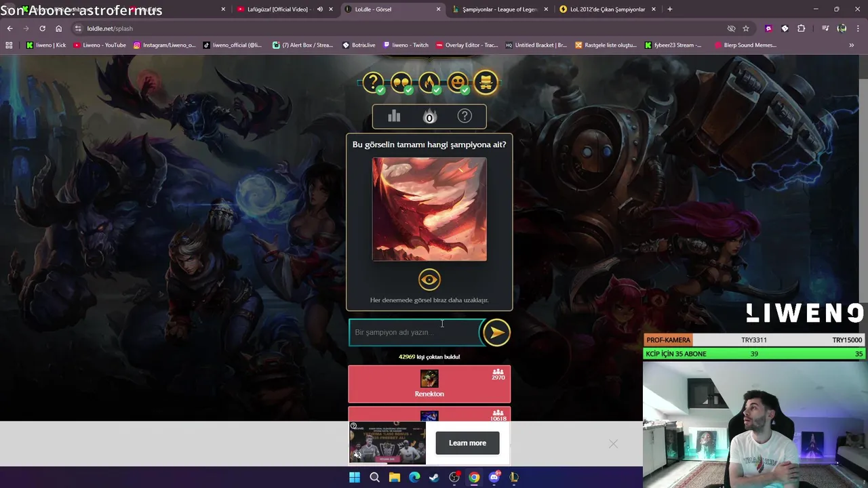
Task: Reload the loldle.net page
Action: pyautogui.click(x=42, y=28)
